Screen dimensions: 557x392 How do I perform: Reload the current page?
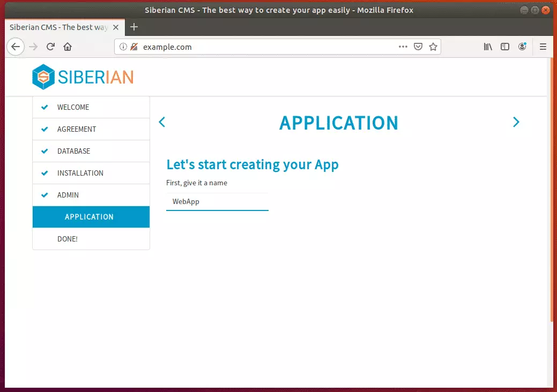pyautogui.click(x=50, y=47)
